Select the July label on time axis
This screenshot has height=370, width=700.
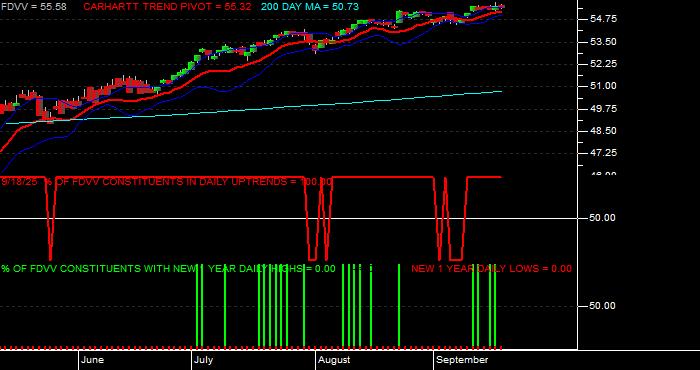203,360
